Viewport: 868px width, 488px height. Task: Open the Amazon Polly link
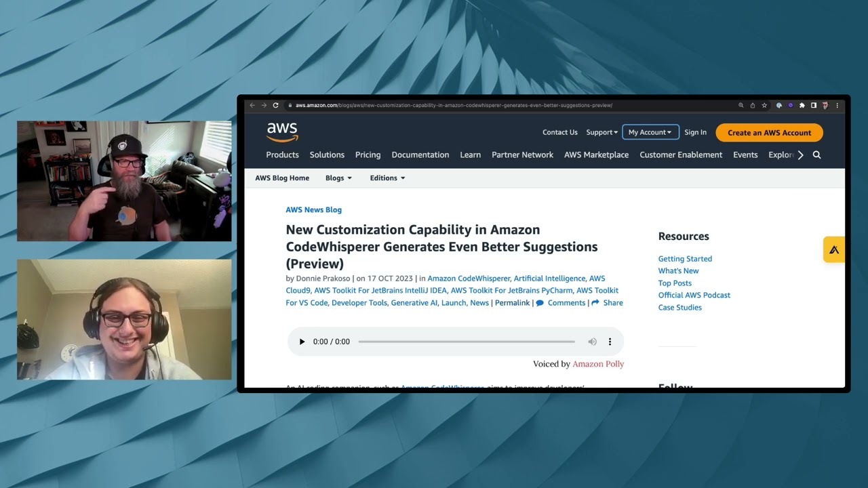[x=598, y=364]
